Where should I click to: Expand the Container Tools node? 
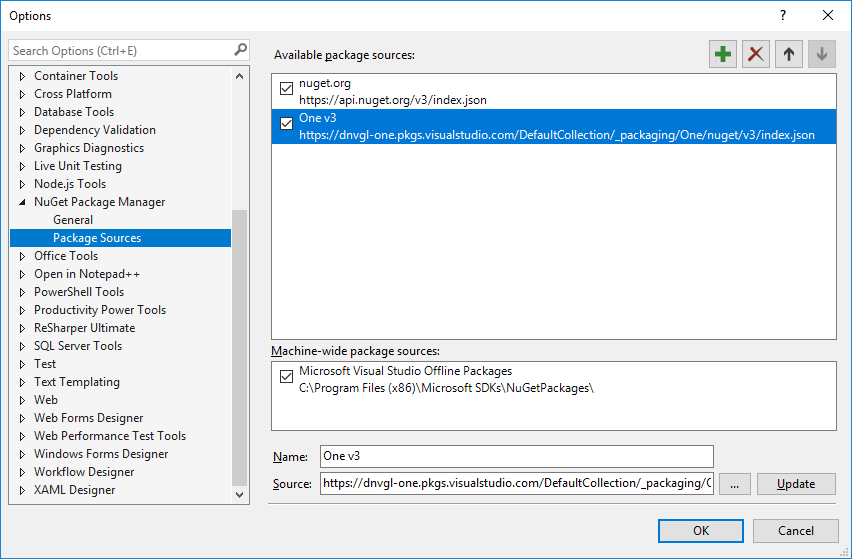click(23, 76)
